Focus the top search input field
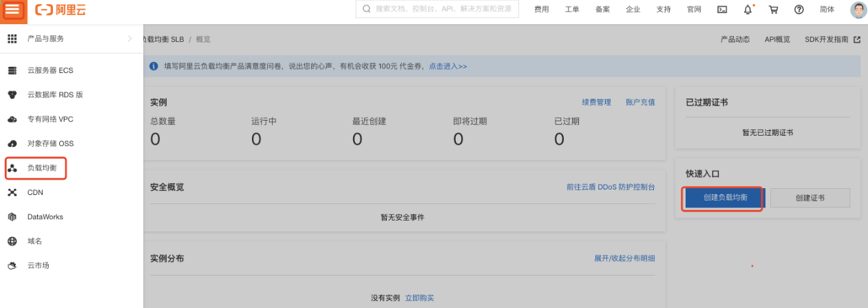 437,10
